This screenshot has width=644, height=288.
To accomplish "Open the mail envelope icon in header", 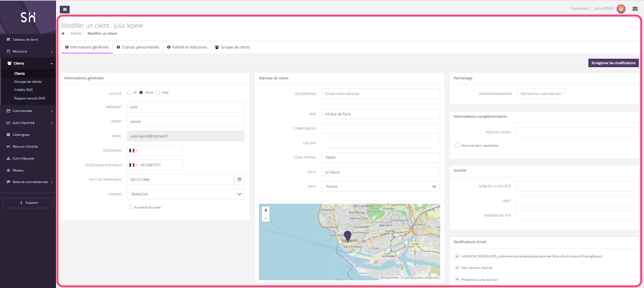I will [635, 9].
